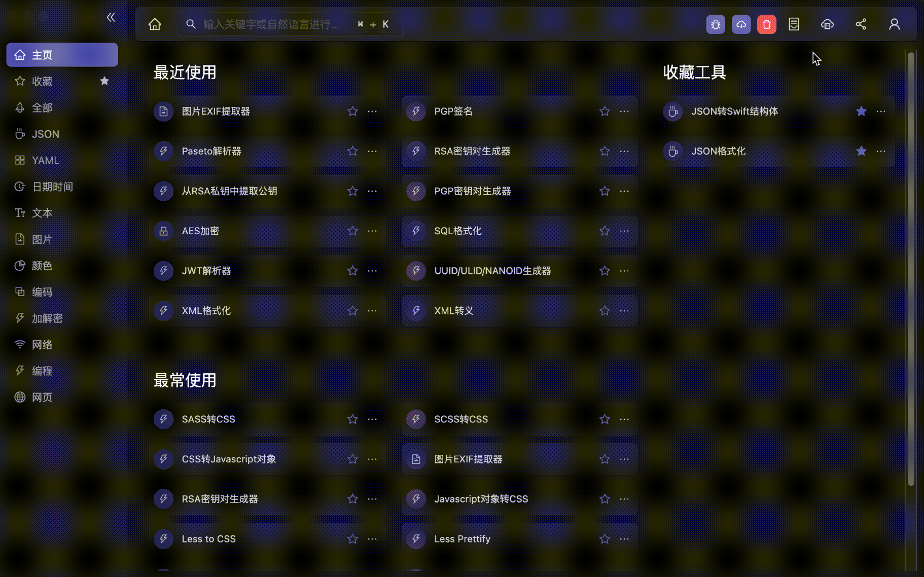The width and height of the screenshot is (924, 577).
Task: Click the cloud upload icon
Action: pos(741,24)
